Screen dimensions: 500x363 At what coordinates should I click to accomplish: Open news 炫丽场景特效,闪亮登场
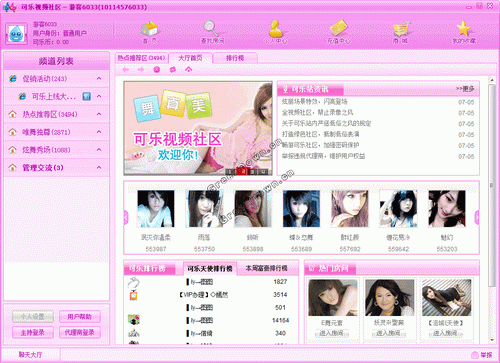(315, 102)
